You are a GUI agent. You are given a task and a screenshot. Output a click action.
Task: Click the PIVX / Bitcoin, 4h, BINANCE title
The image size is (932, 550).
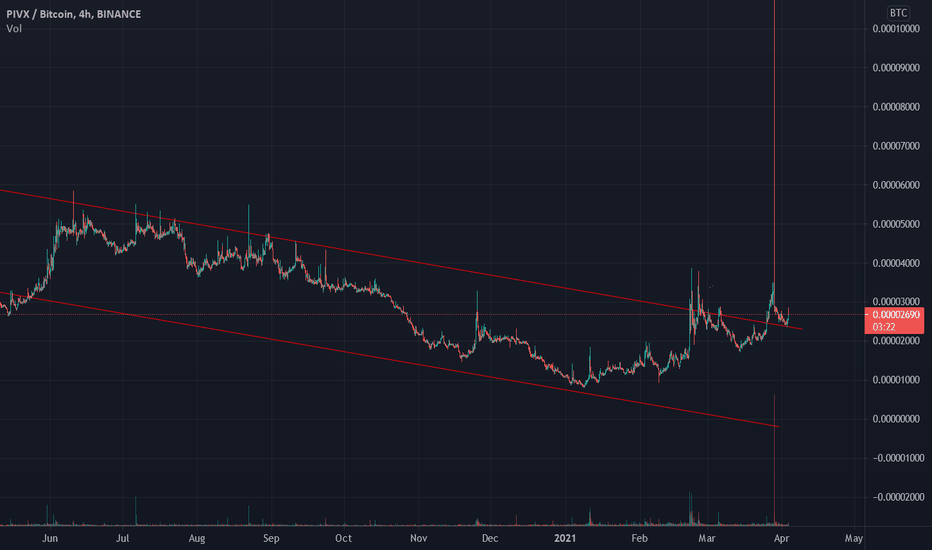tap(74, 14)
